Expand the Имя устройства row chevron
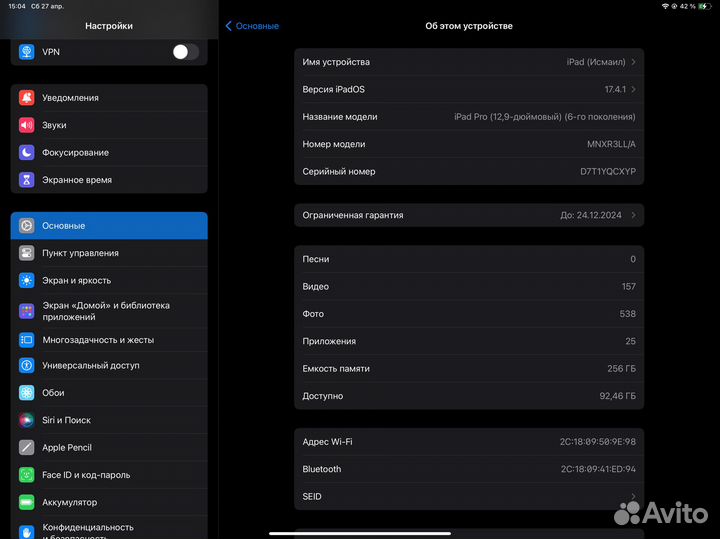This screenshot has height=539, width=720. point(634,62)
